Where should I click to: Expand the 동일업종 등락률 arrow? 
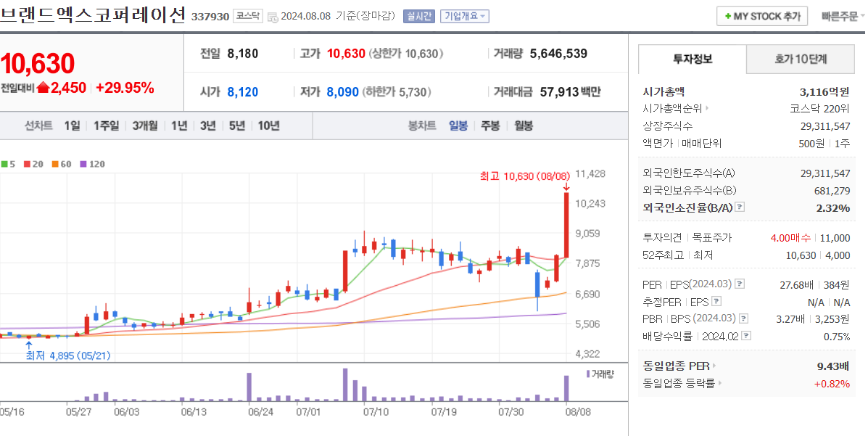click(721, 383)
